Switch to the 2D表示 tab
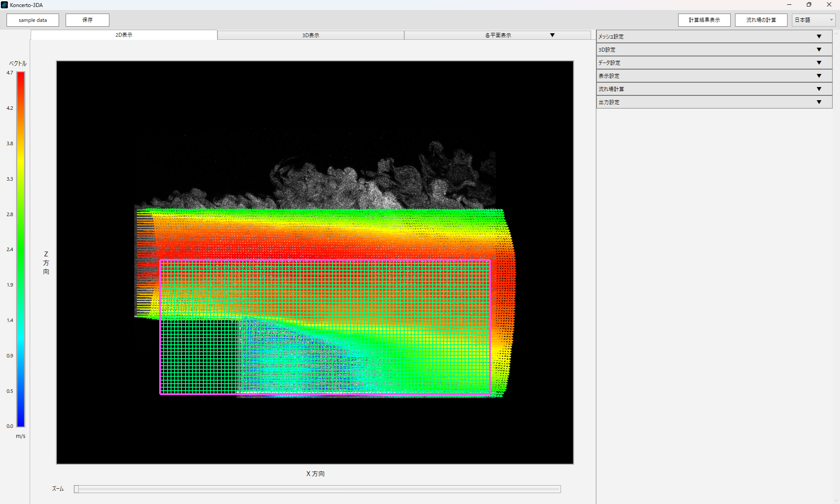Viewport: 840px width, 504px height. coord(124,35)
